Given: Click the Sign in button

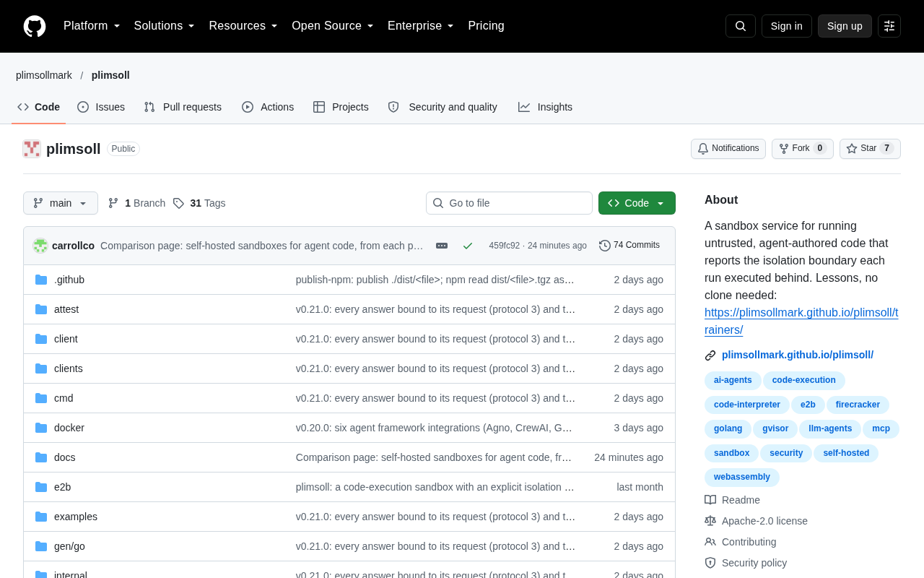Looking at the screenshot, I should 787,26.
